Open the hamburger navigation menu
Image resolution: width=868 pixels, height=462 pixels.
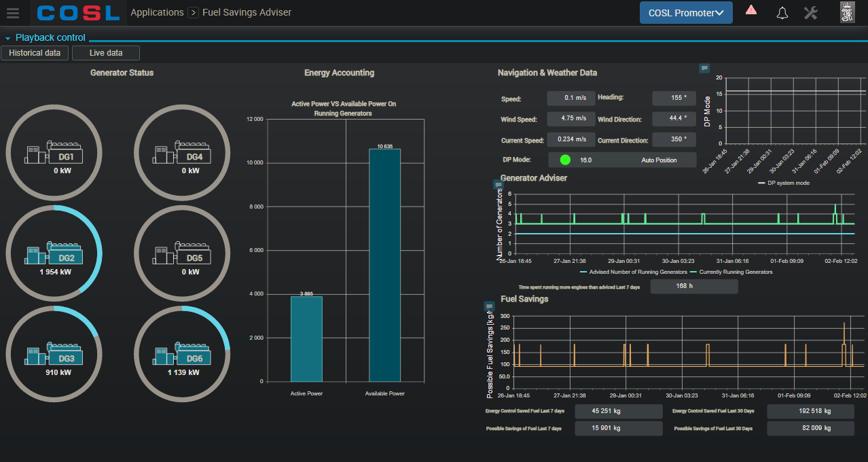point(13,13)
